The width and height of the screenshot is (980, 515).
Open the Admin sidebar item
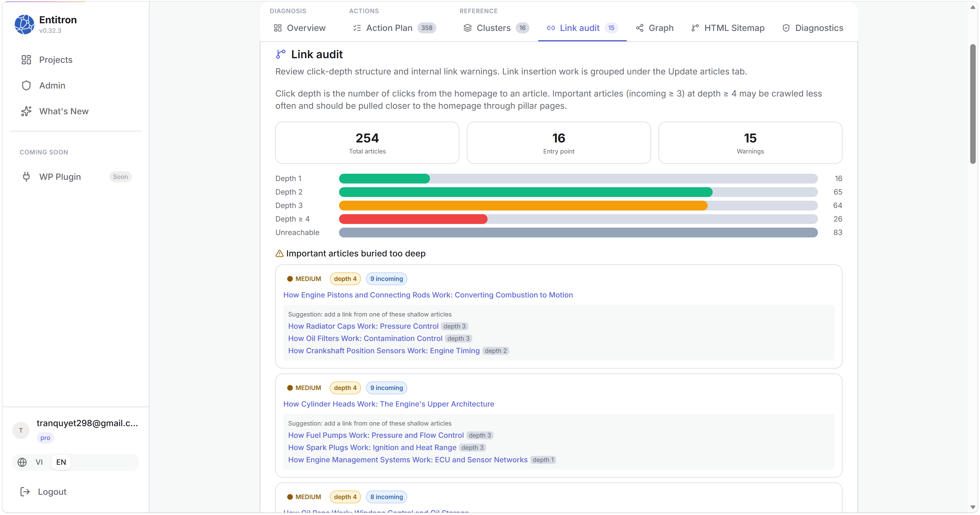75,86
